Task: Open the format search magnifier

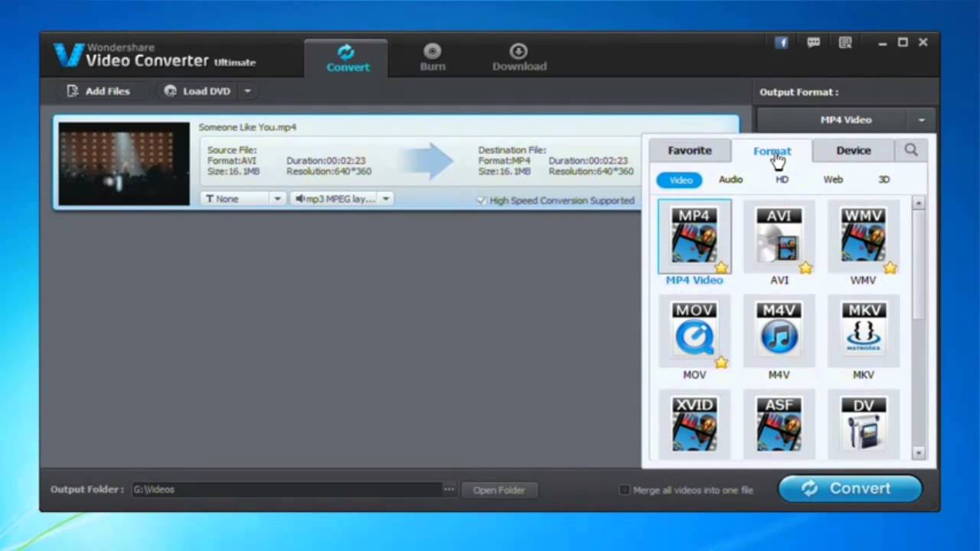Action: (x=911, y=150)
